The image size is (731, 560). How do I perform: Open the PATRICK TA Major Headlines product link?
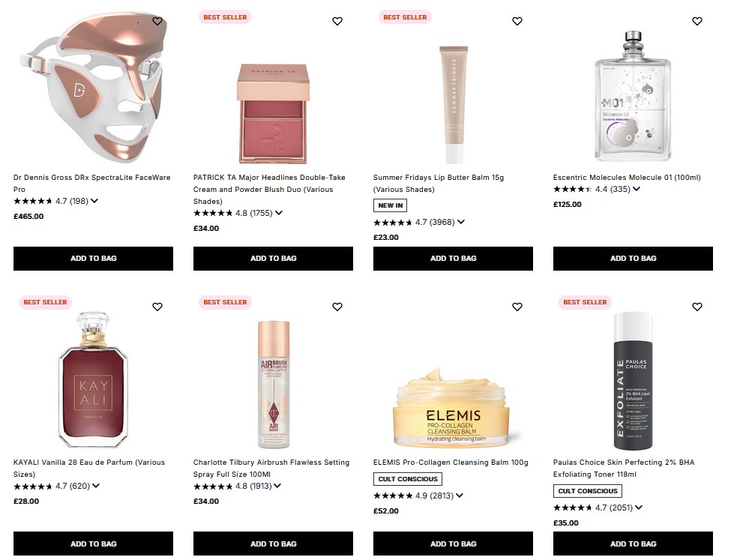pos(268,189)
